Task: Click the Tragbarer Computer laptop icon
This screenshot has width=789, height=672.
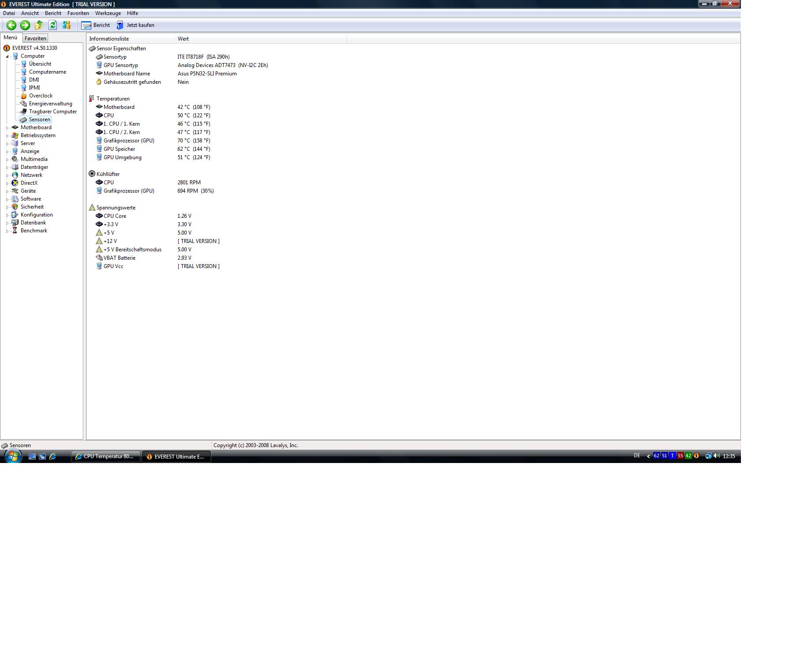Action: [x=24, y=112]
